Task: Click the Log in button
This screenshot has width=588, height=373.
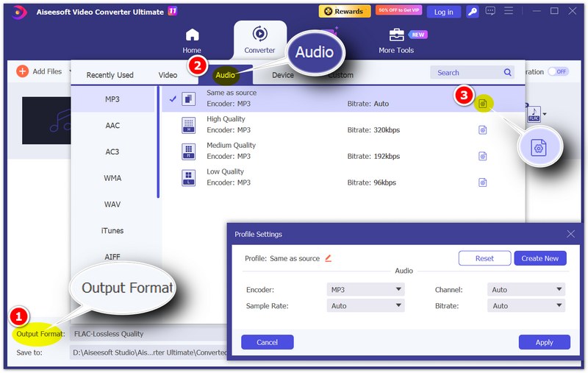Action: click(x=444, y=12)
